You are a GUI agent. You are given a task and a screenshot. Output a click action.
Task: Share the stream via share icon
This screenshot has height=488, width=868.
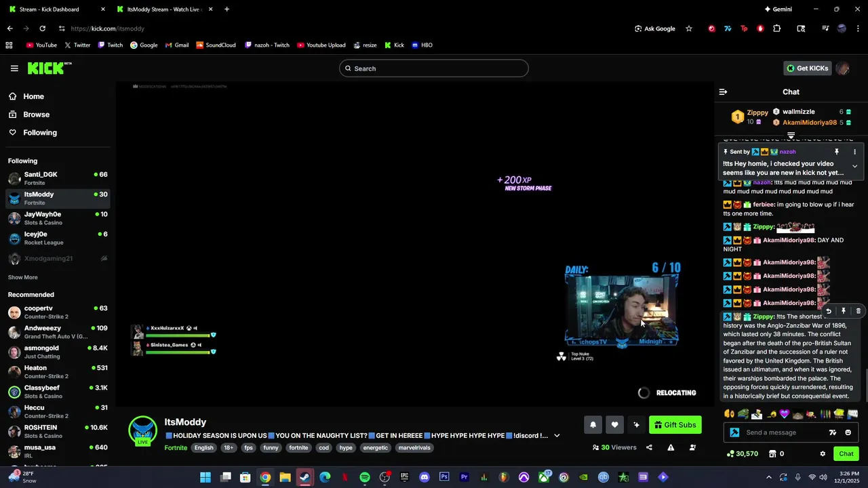[649, 447]
